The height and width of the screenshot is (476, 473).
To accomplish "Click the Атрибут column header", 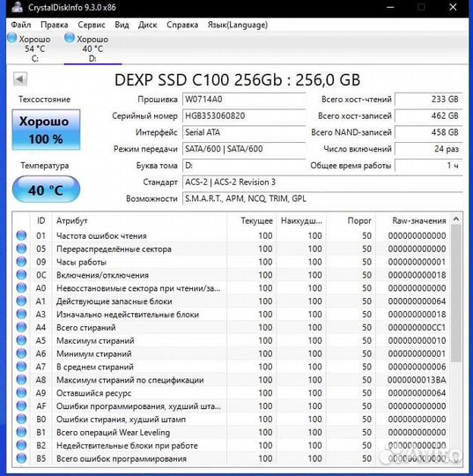I will pos(139,220).
